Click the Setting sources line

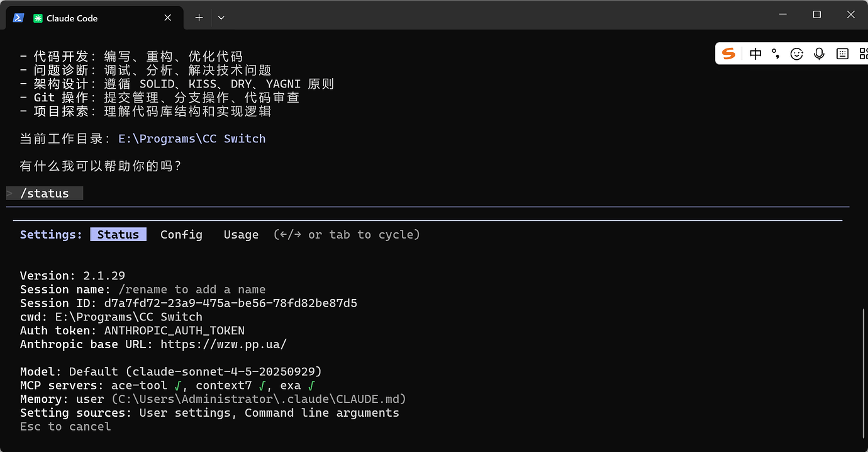coord(209,413)
